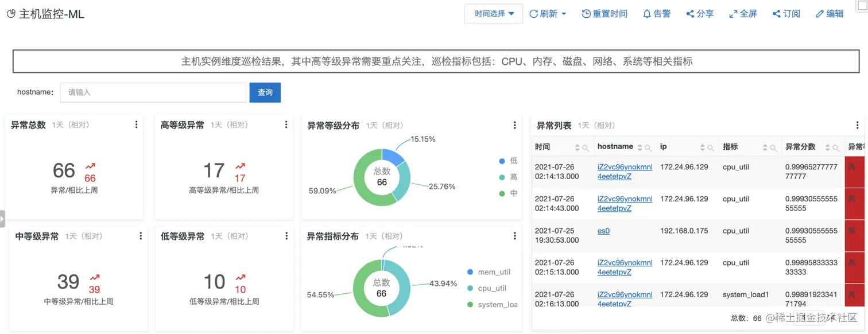
Task: Select the 192.168.0.175 ip cell
Action: click(x=684, y=231)
